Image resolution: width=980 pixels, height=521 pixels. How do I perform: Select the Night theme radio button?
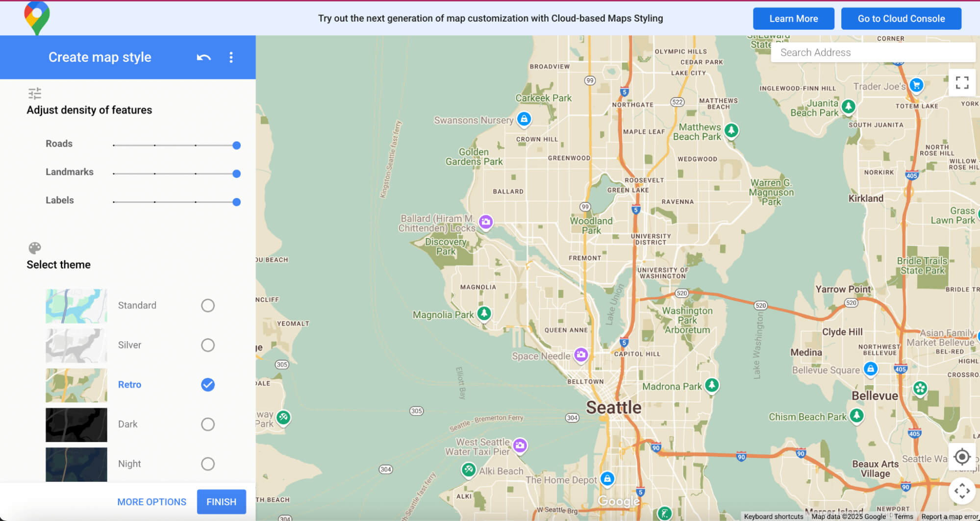coord(207,463)
